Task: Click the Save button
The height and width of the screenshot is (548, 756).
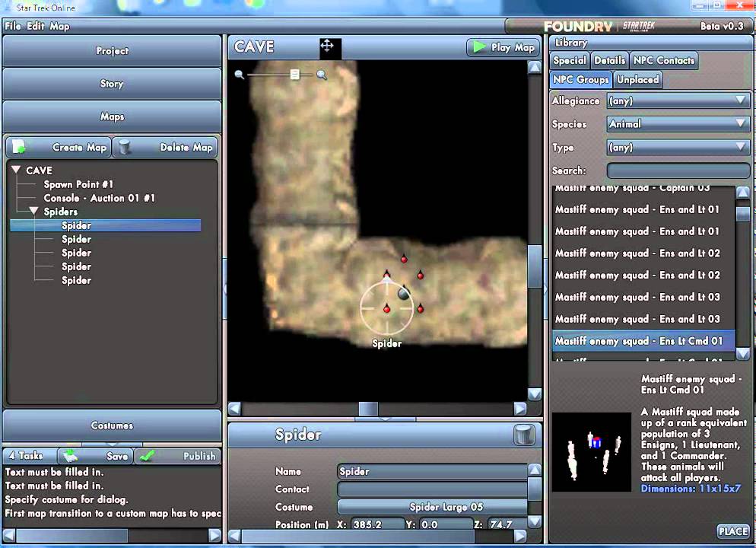Action: (95, 455)
